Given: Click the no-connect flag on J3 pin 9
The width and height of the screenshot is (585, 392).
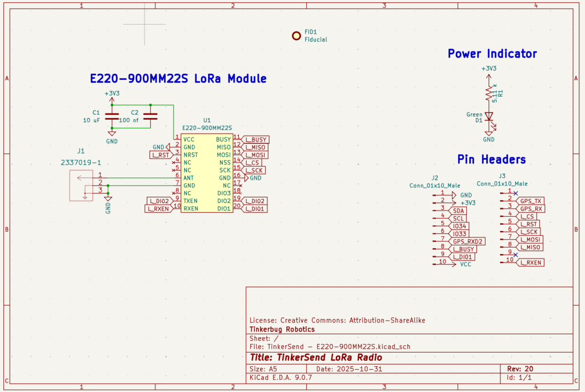Looking at the screenshot, I should (x=516, y=254).
